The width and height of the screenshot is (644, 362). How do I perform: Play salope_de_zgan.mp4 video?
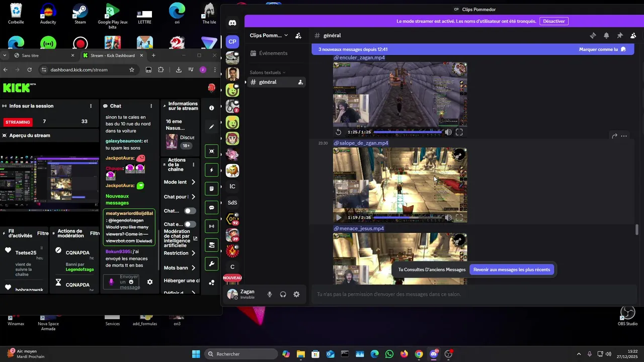tap(339, 218)
